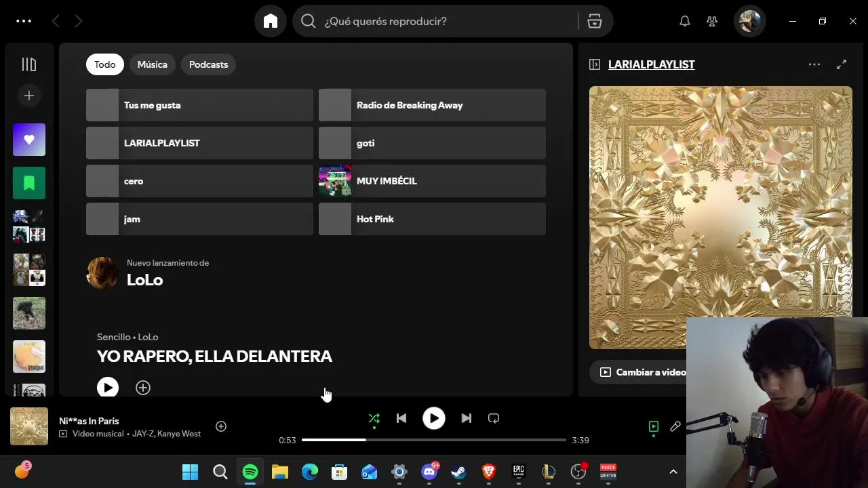Viewport: 868px width, 488px height.
Task: Open the Ni**as In Paris track title
Action: click(x=89, y=421)
